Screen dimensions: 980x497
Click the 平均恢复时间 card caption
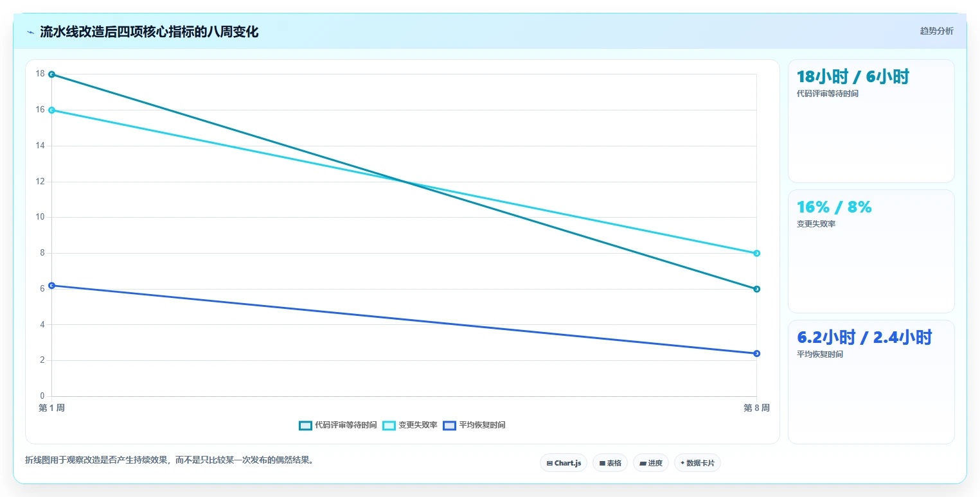819,354
